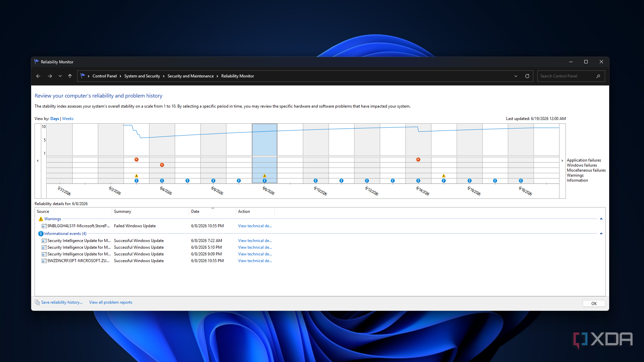This screenshot has width=644, height=362.
Task: Open the address bar history dropdown
Action: click(x=516, y=76)
